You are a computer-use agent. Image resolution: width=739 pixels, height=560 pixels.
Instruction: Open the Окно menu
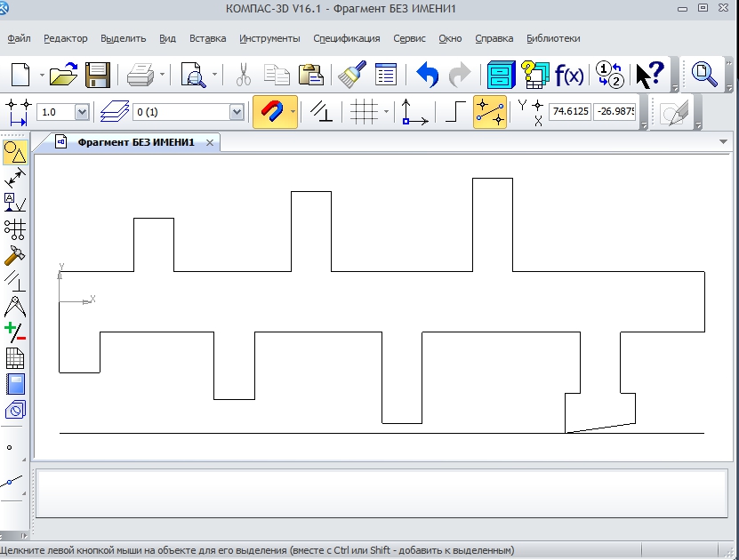[450, 38]
